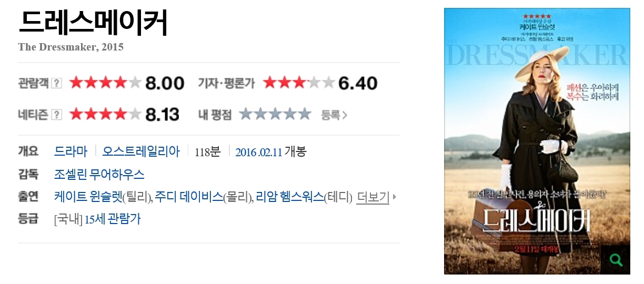This screenshot has height=284, width=644.
Task: Click the help icon next to 관람객
Action: point(57,83)
